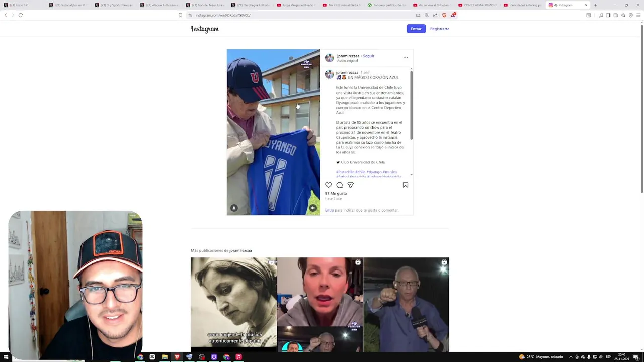Go back with the browser back arrow
Image resolution: width=644 pixels, height=362 pixels.
tap(6, 15)
